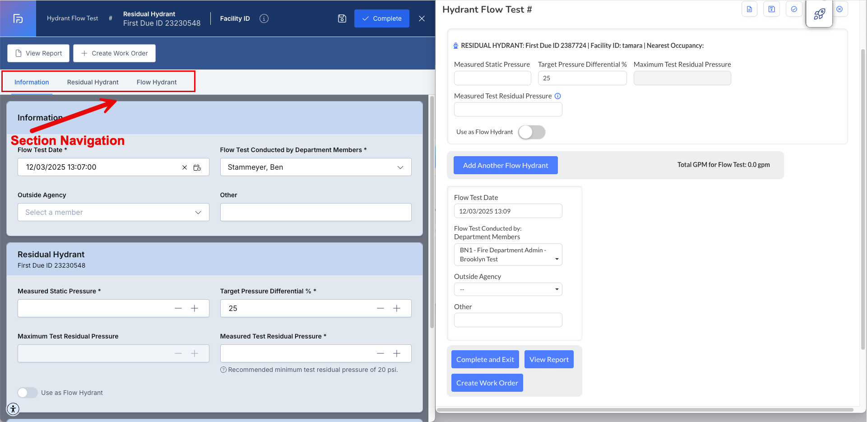The width and height of the screenshot is (868, 422).
Task: Toggle Use as Flow Hydrant in left form
Action: click(x=28, y=393)
